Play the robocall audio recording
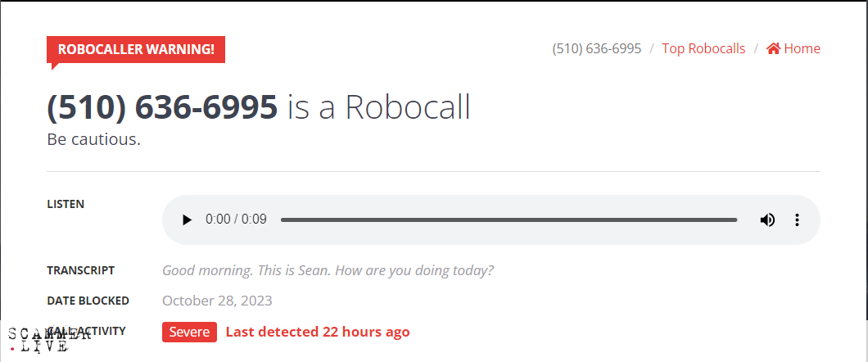Screen dimensions: 868x362 click(x=187, y=219)
